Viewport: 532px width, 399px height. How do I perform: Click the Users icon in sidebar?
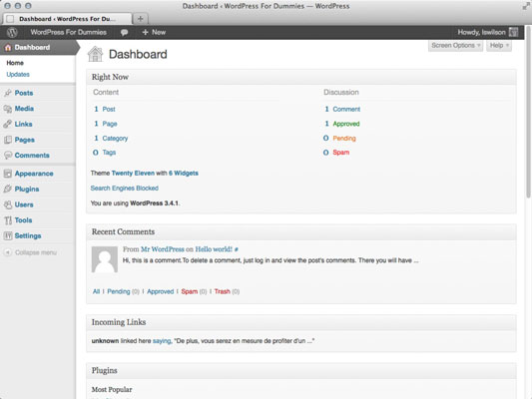[8, 204]
